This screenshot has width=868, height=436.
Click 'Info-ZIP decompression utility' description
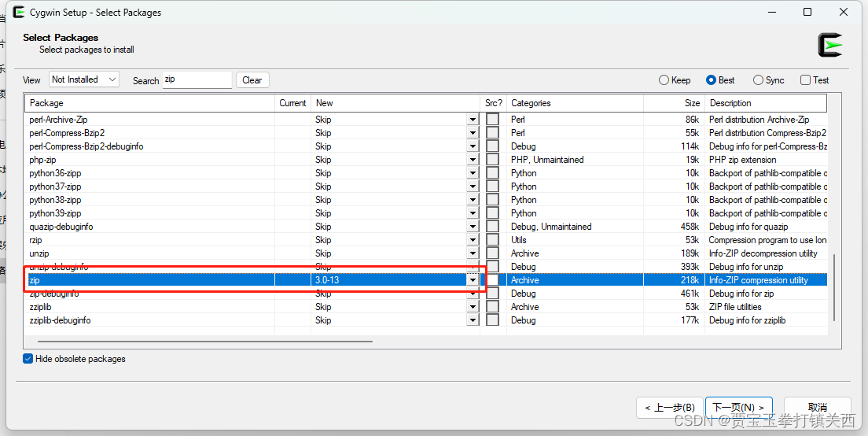click(x=763, y=253)
